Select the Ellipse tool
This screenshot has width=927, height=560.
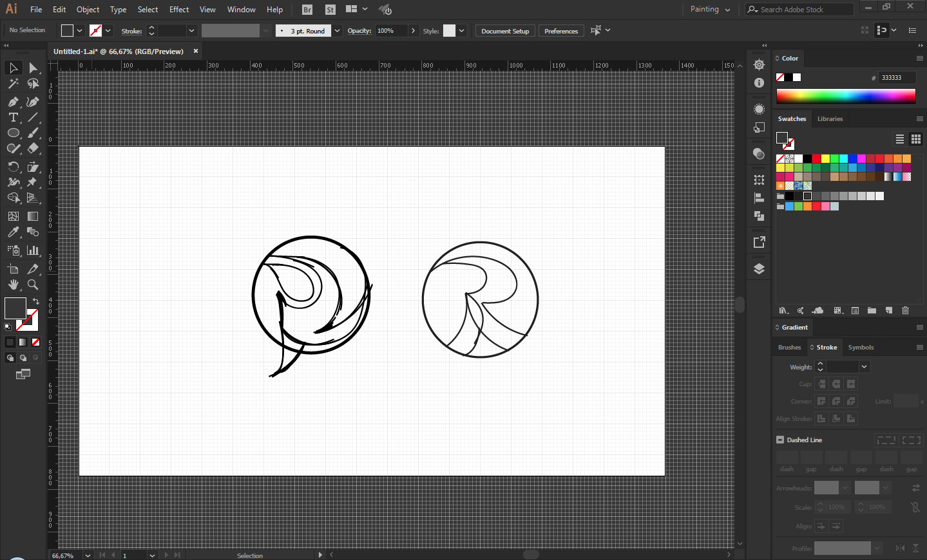[13, 133]
